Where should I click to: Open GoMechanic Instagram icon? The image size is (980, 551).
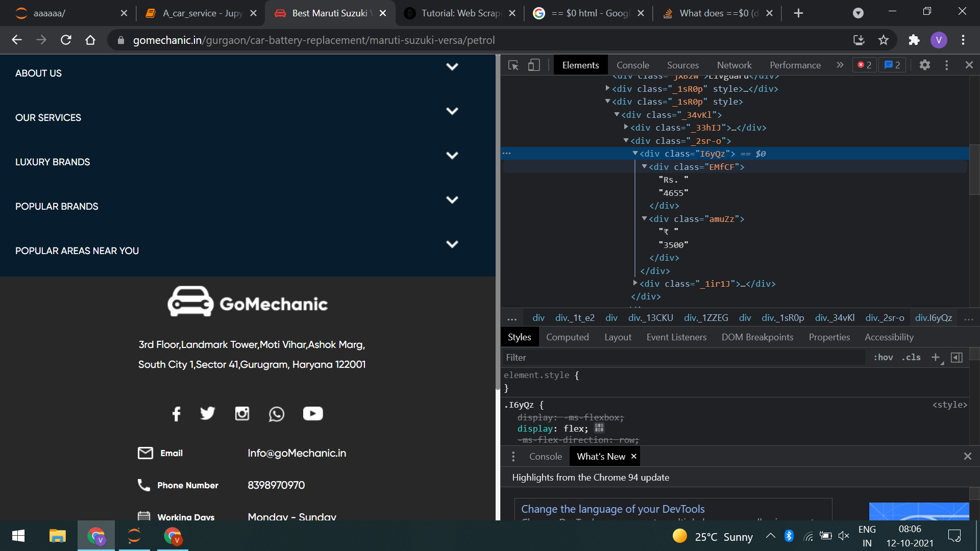(x=242, y=413)
